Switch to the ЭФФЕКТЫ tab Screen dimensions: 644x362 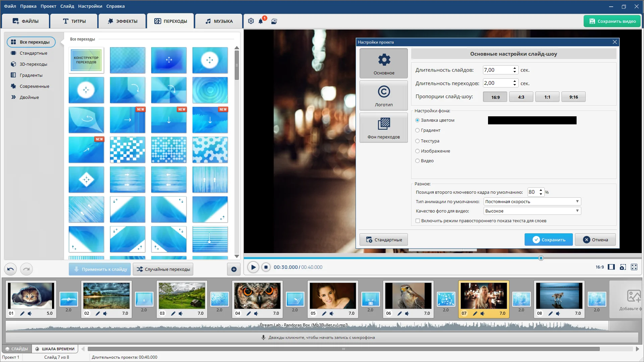tap(122, 21)
